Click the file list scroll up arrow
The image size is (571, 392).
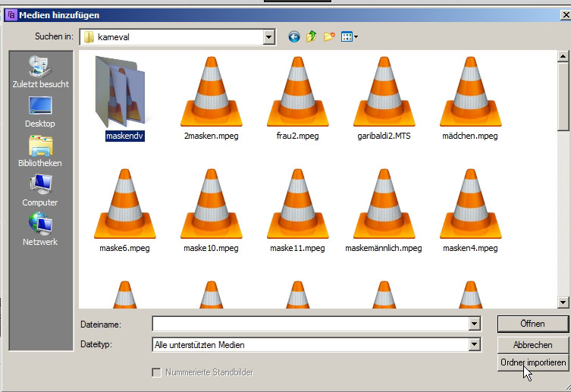pyautogui.click(x=563, y=56)
